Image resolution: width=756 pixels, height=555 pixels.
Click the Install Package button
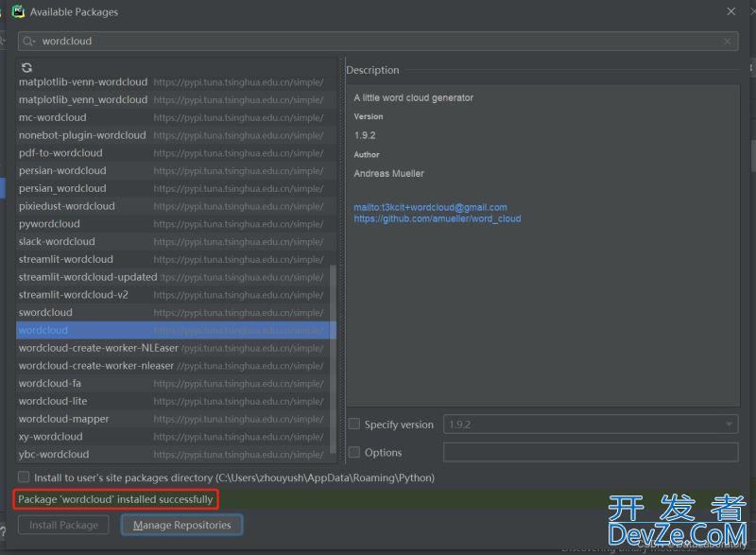[63, 525]
